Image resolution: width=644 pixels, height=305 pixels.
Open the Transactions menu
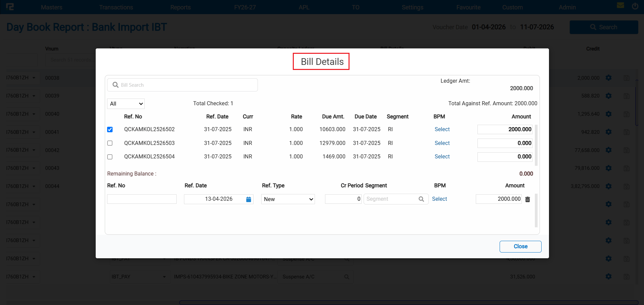(x=116, y=7)
